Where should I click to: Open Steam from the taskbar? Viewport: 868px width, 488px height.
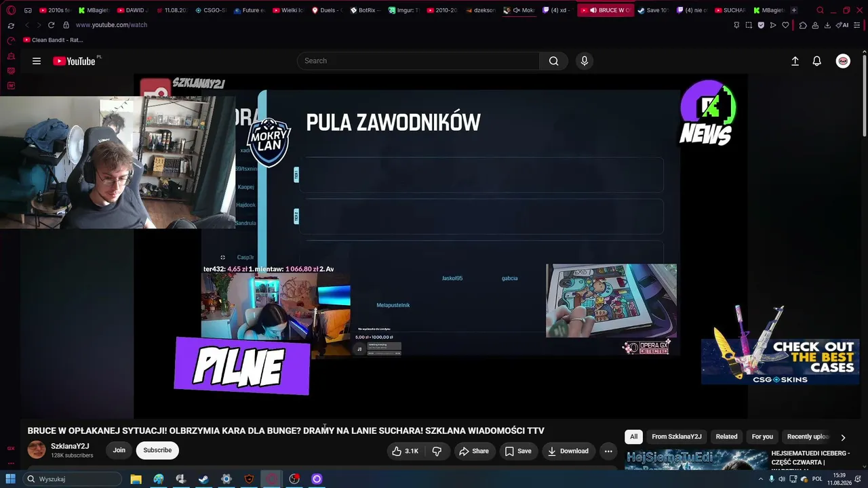[203, 479]
